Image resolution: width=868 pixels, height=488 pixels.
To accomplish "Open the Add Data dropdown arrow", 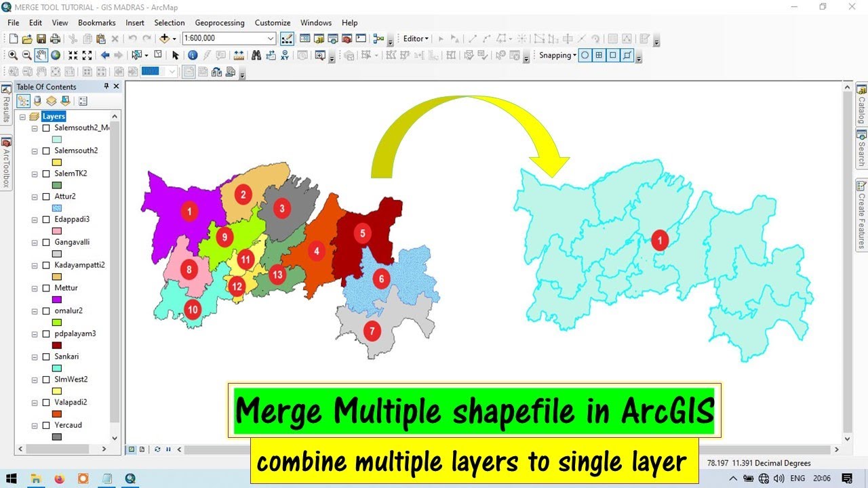I will (x=174, y=39).
